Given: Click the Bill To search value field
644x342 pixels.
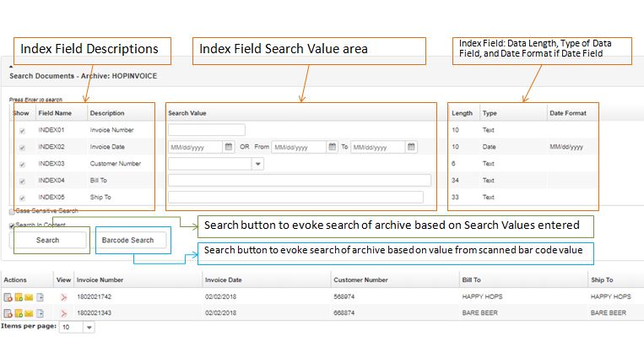Looking at the screenshot, I should [x=299, y=180].
